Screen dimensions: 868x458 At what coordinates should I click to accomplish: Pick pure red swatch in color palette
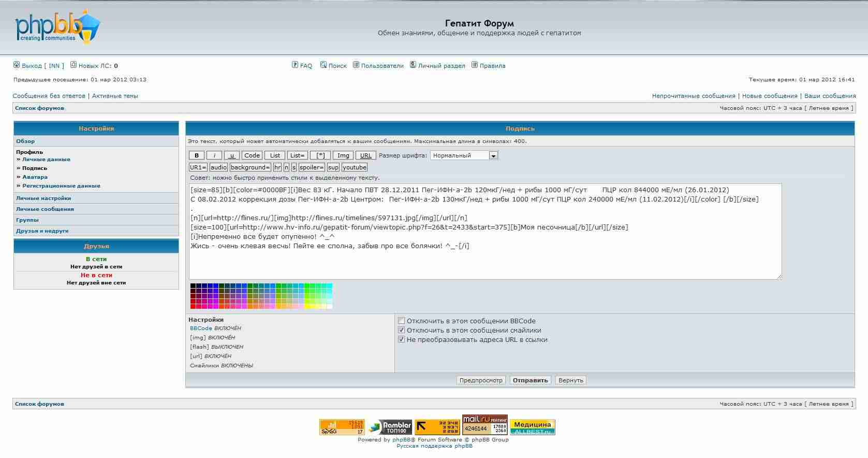(x=193, y=306)
